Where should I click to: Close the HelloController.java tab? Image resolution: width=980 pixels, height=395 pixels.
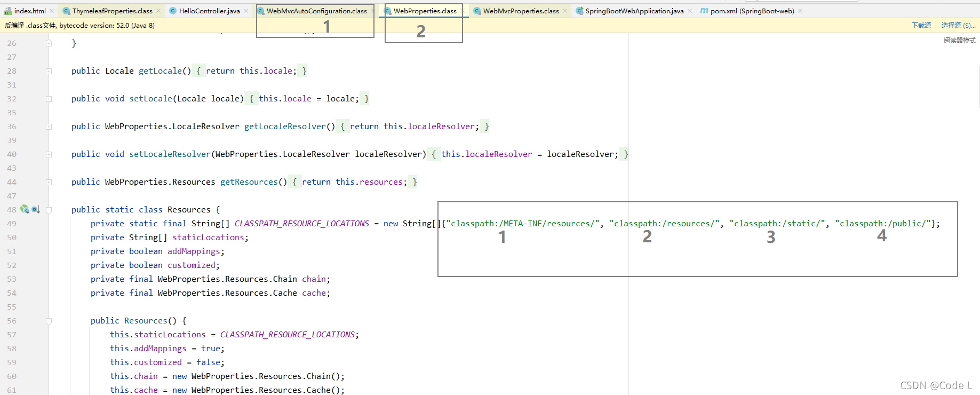click(x=246, y=11)
